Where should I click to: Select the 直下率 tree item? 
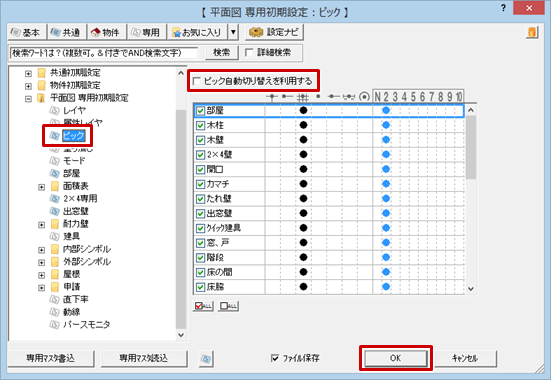point(76,299)
